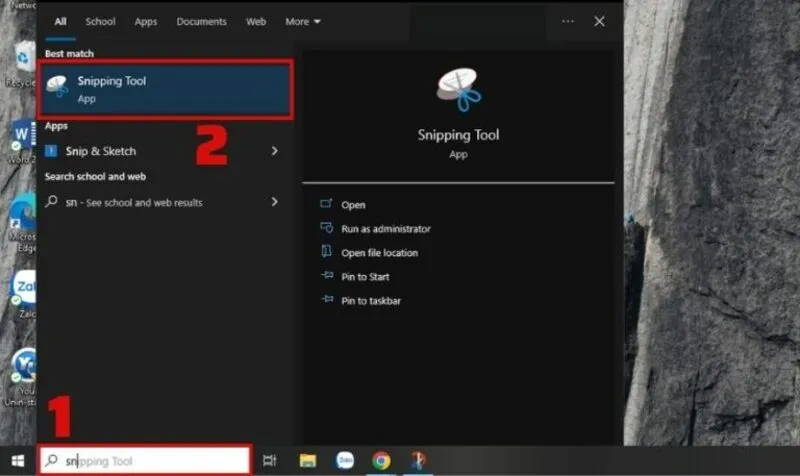Click the pin icon beside Pin to Start
The width and height of the screenshot is (800, 476).
pos(327,275)
